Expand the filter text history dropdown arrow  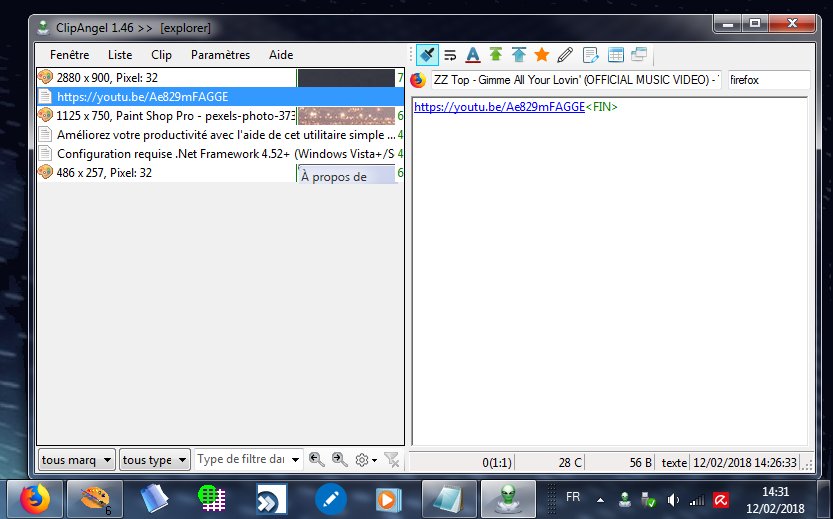tap(295, 460)
